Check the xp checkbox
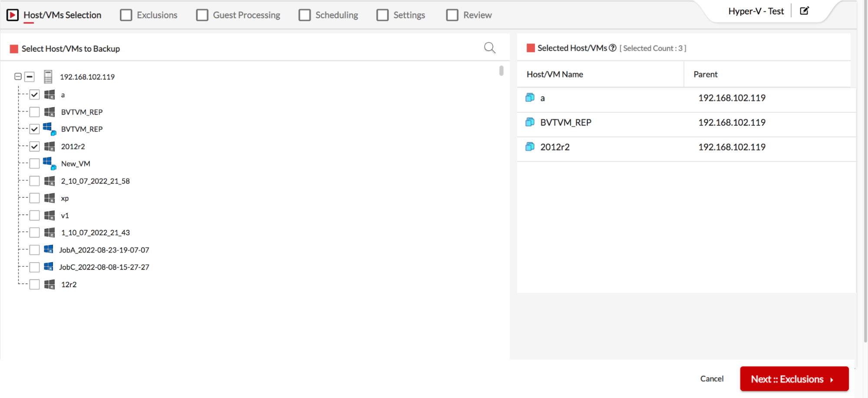868x398 pixels. pyautogui.click(x=34, y=198)
